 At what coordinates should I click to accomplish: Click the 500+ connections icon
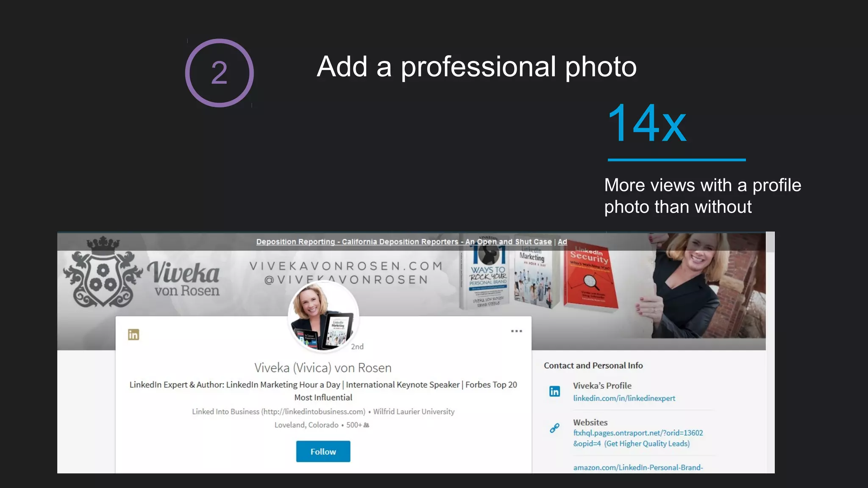coord(366,425)
